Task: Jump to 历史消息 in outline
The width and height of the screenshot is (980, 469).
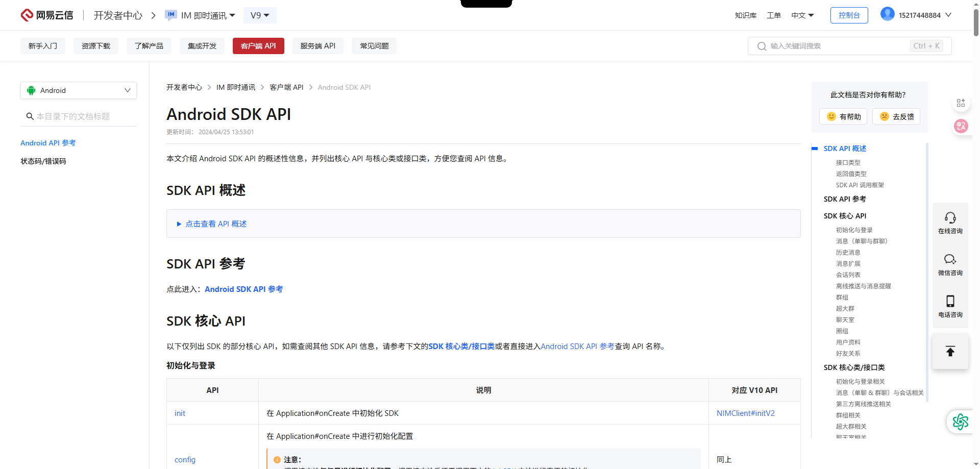Action: pos(848,253)
